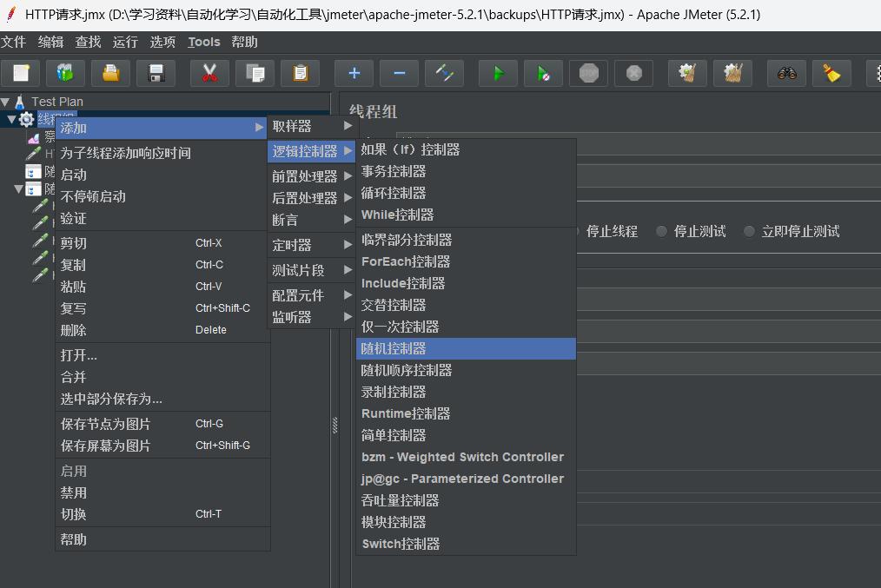Click 保存节点为图片 context entry
The height and width of the screenshot is (588, 881).
pos(162,424)
